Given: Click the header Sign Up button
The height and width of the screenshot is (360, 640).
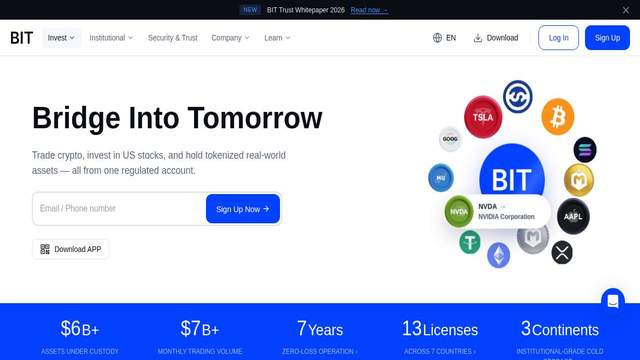Looking at the screenshot, I should pyautogui.click(x=607, y=38).
